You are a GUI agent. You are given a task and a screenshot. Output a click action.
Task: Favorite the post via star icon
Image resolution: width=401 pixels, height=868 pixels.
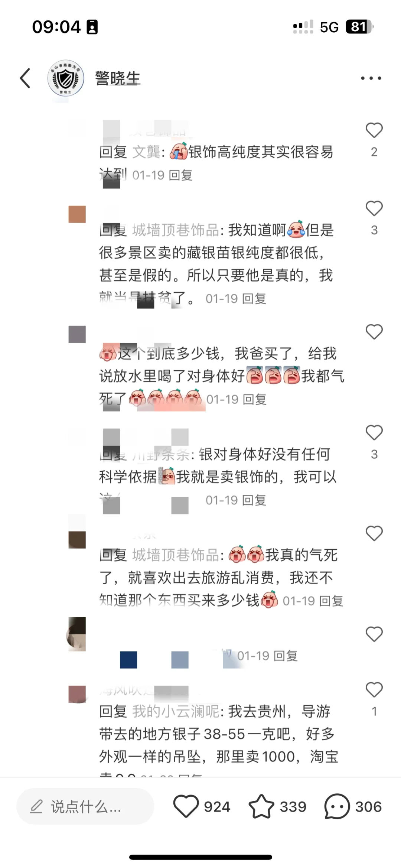click(x=261, y=806)
